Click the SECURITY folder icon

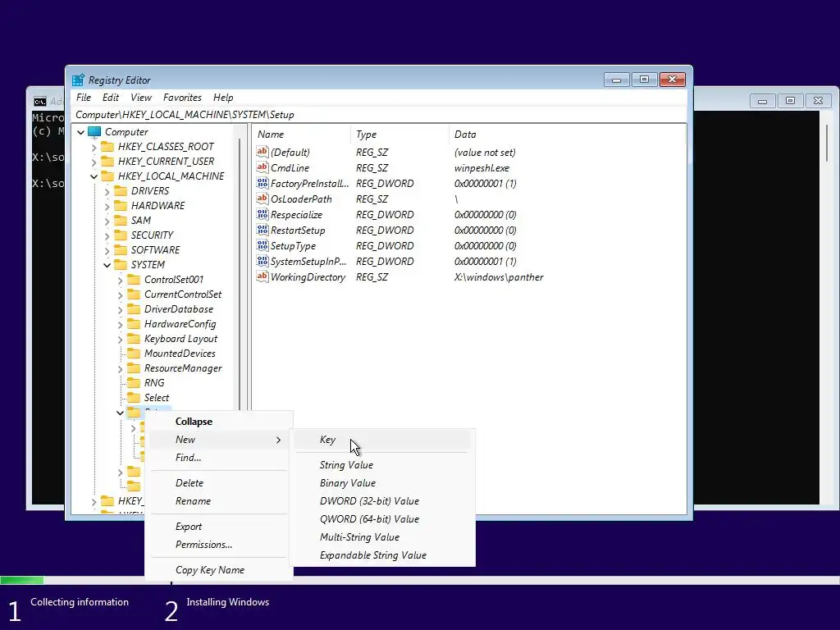tap(121, 235)
